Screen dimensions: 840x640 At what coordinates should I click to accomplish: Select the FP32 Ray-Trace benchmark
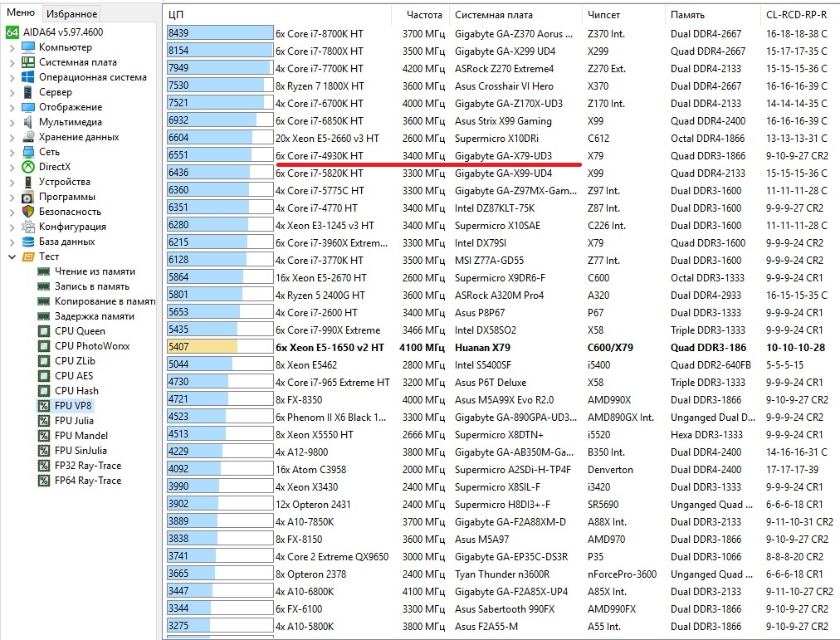point(88,466)
